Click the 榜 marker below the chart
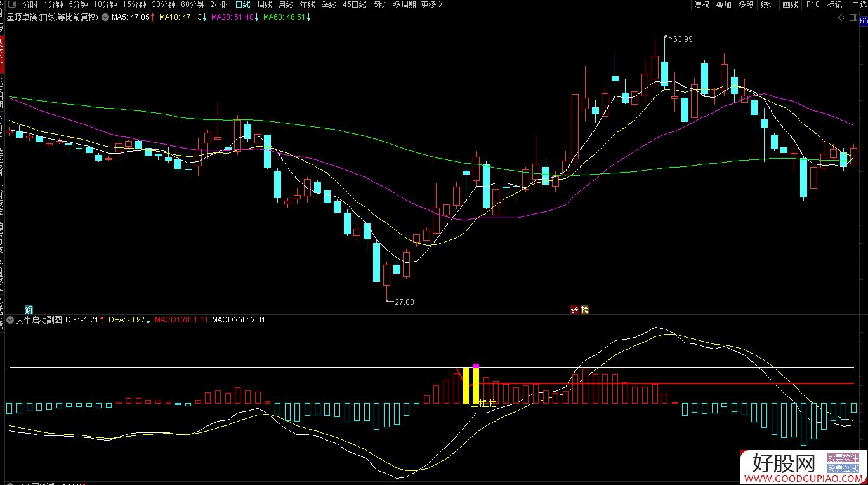Viewport: 868px width, 485px height. click(584, 309)
